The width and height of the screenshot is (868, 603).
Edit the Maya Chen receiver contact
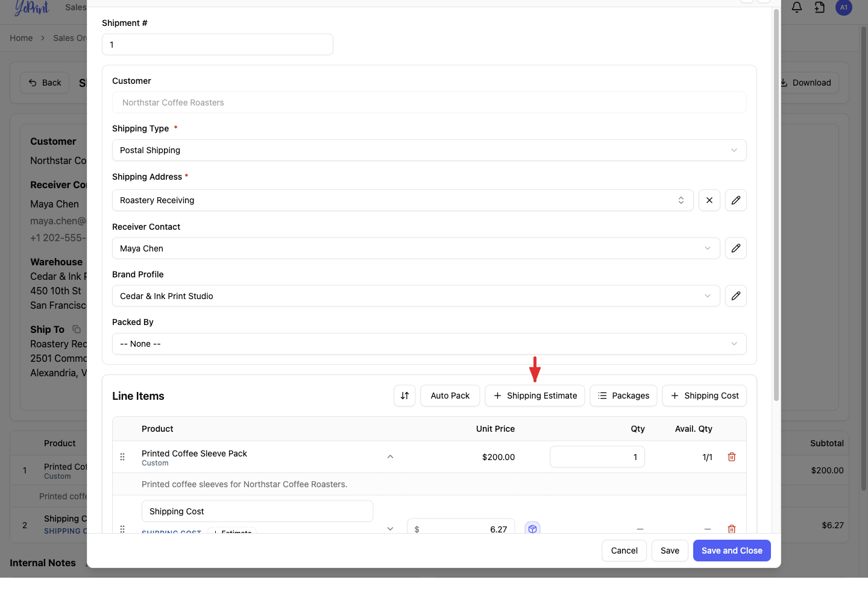click(736, 248)
